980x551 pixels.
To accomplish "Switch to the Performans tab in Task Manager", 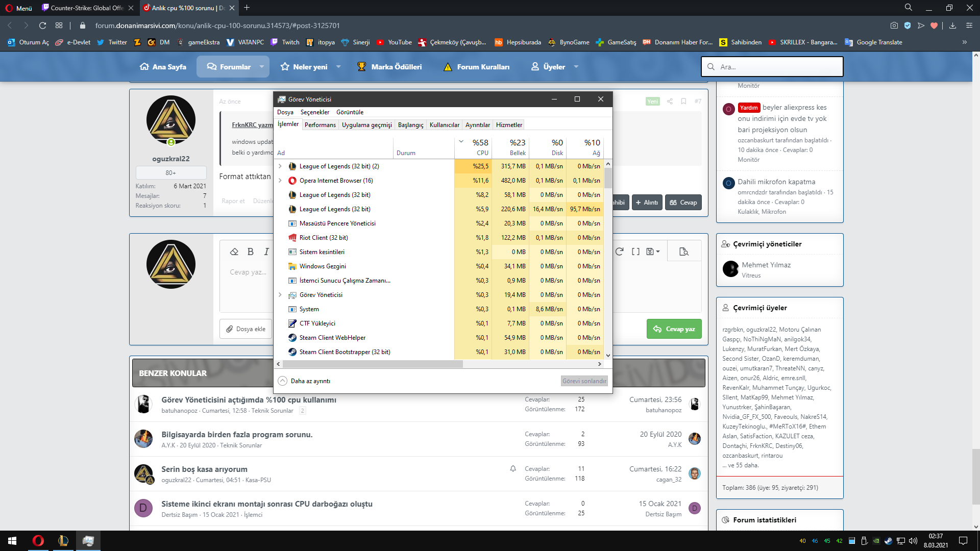I will (x=320, y=125).
